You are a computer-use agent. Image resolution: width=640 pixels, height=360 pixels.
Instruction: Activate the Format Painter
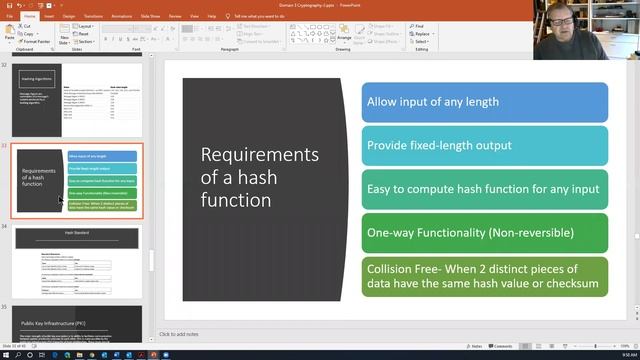[x=34, y=42]
